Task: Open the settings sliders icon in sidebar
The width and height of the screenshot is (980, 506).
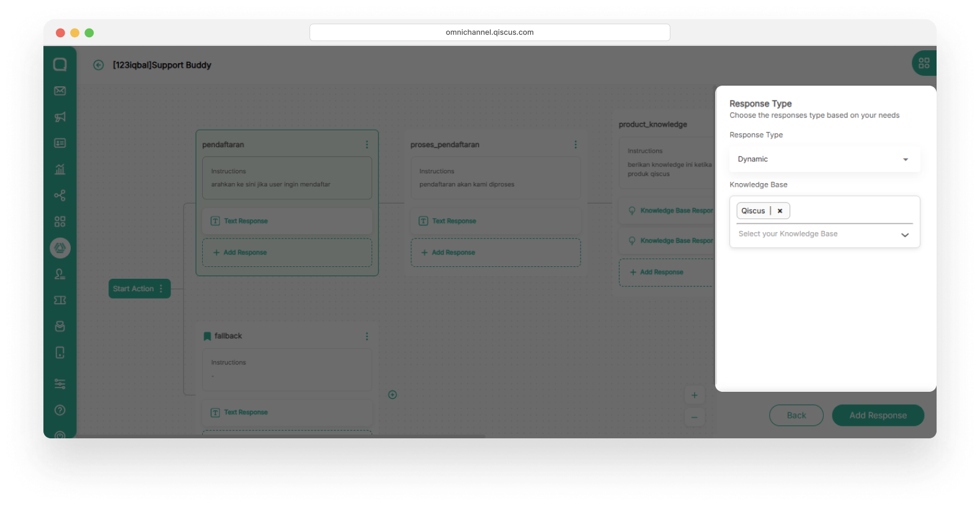Action: pyautogui.click(x=60, y=384)
